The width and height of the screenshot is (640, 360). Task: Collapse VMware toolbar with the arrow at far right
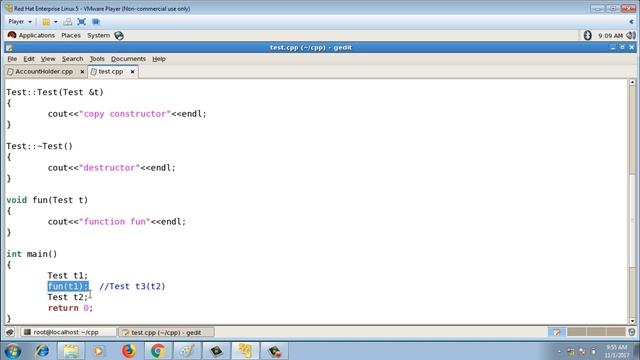pyautogui.click(x=631, y=22)
